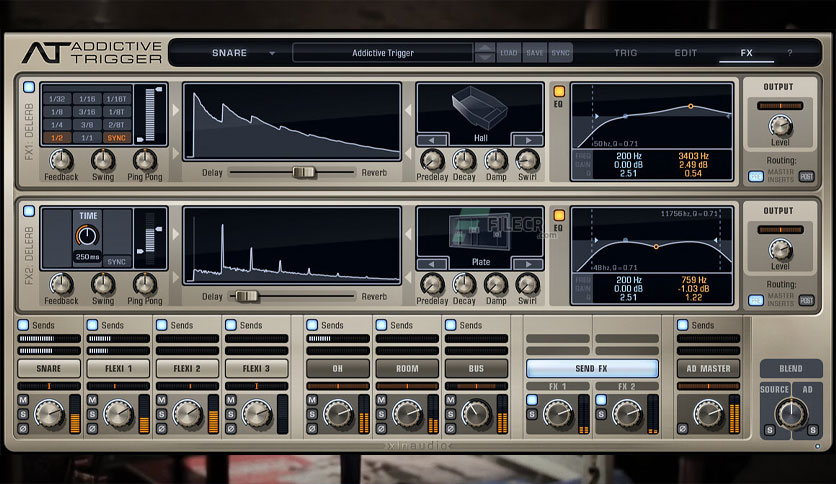The image size is (836, 484).
Task: Toggle the FX1 DELERB power button
Action: pyautogui.click(x=29, y=87)
